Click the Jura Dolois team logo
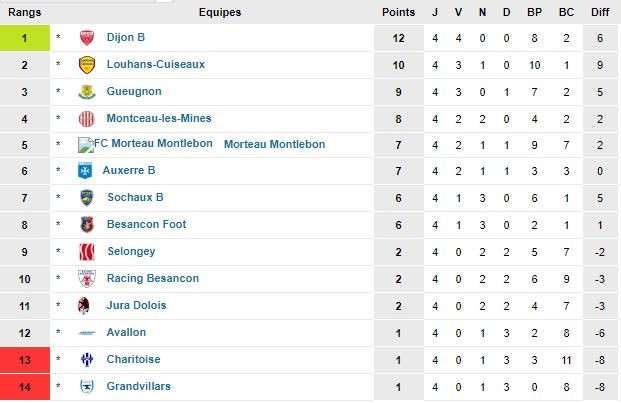Screen dimensions: 621x403 (x=84, y=306)
